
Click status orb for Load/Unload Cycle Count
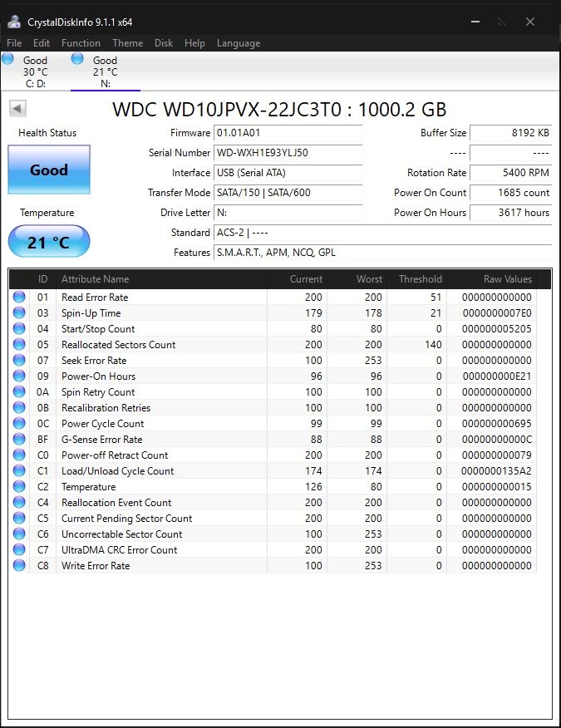point(19,470)
